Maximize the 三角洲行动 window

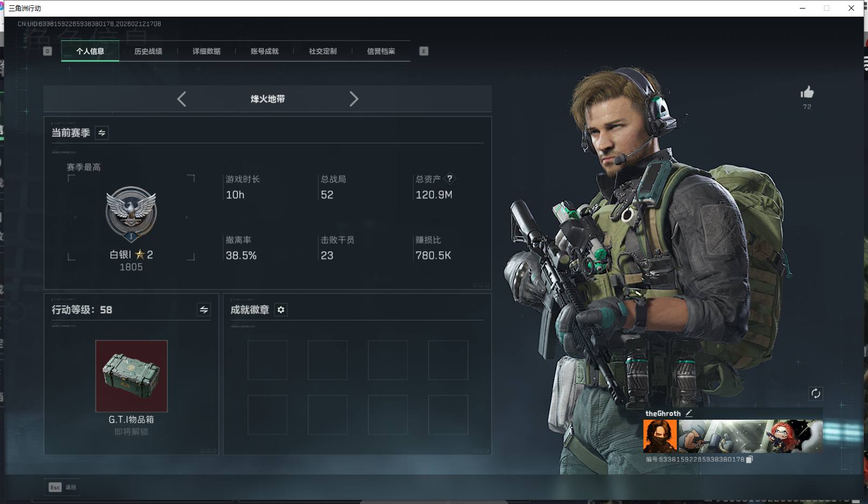click(x=827, y=8)
